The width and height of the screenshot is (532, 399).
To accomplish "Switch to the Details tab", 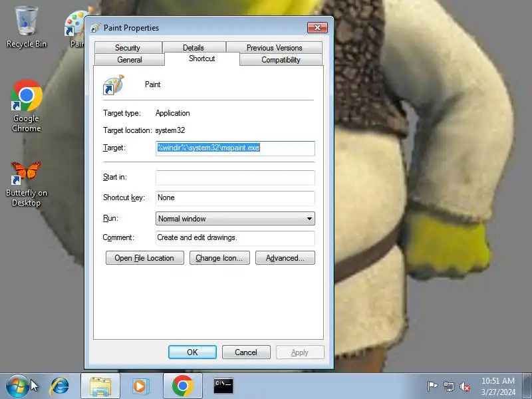I will 194,47.
